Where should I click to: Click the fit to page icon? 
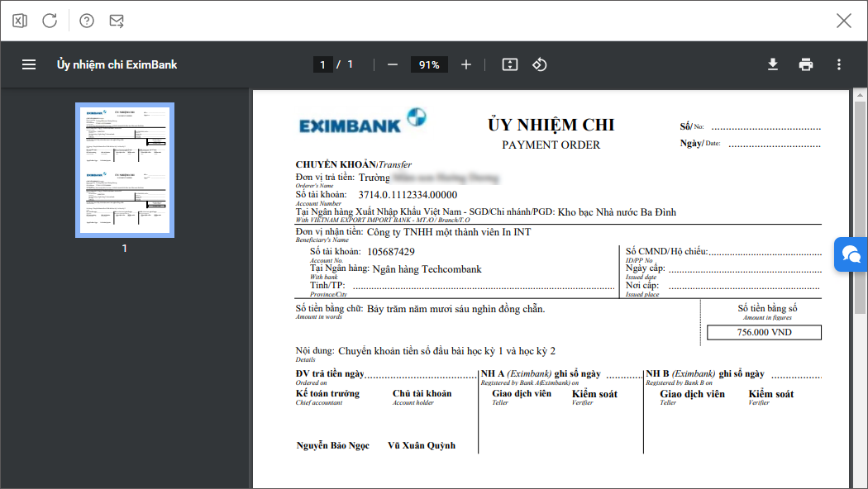coord(510,64)
